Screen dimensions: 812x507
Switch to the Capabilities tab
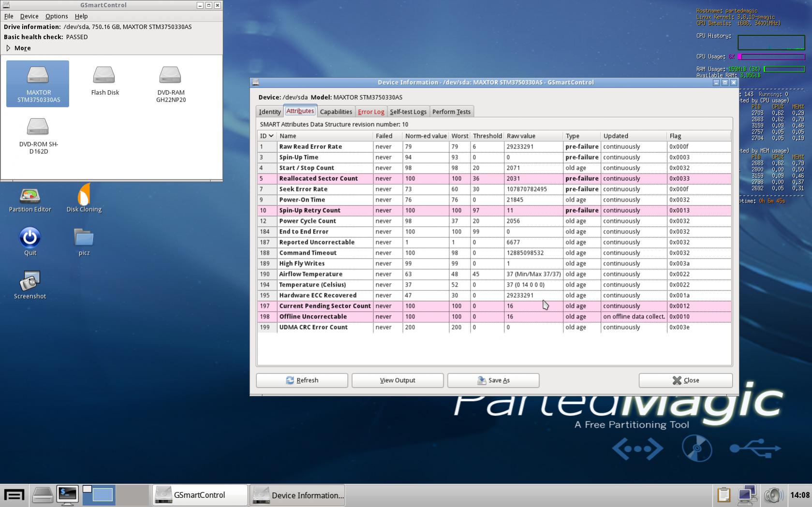click(x=336, y=112)
